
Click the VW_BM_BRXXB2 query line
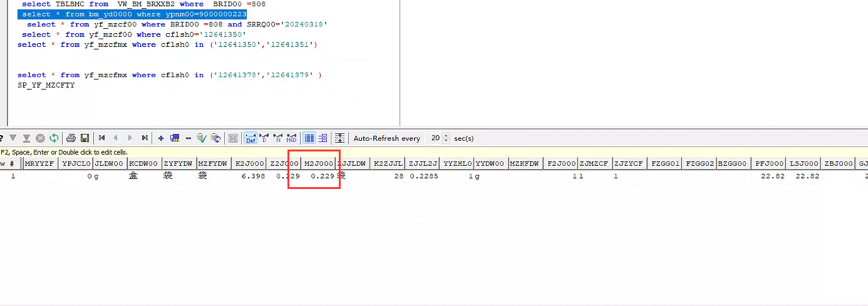coord(143,4)
